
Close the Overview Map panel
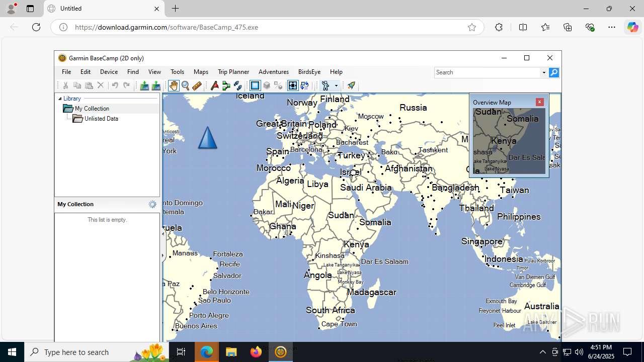[x=540, y=102]
